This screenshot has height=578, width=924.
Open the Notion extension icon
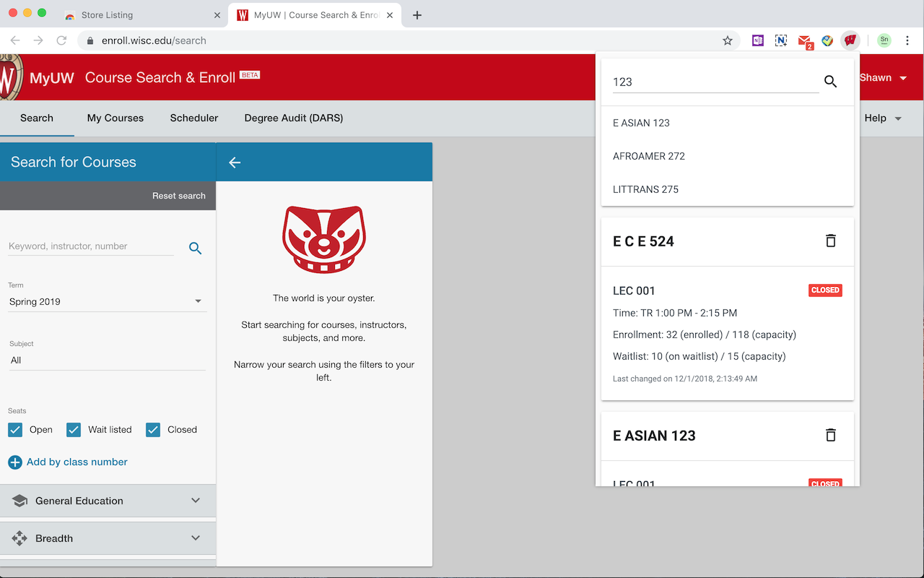tap(781, 40)
